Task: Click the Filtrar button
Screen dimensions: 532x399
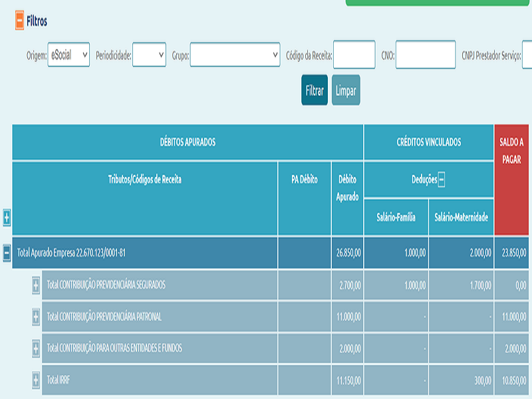Action: coord(315,90)
